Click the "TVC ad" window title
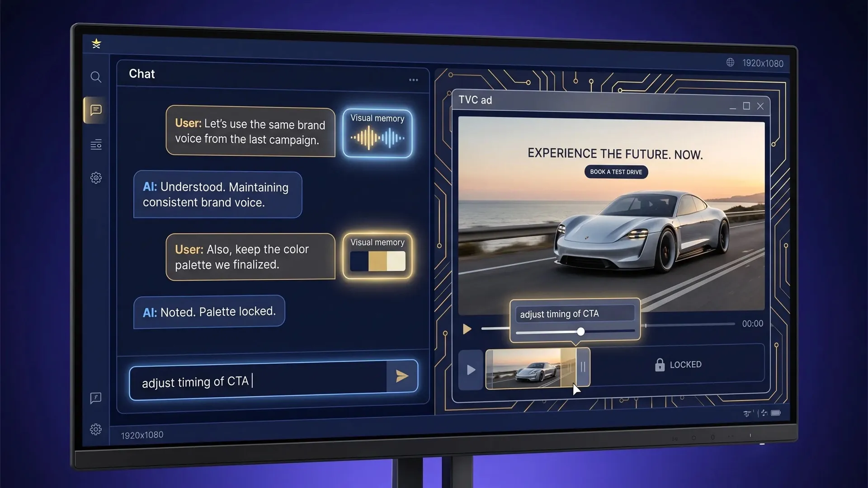This screenshot has width=868, height=488. [475, 100]
